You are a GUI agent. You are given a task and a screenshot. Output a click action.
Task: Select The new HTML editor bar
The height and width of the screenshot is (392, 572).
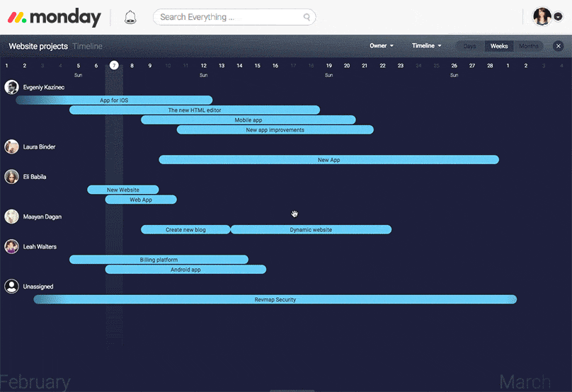point(195,110)
